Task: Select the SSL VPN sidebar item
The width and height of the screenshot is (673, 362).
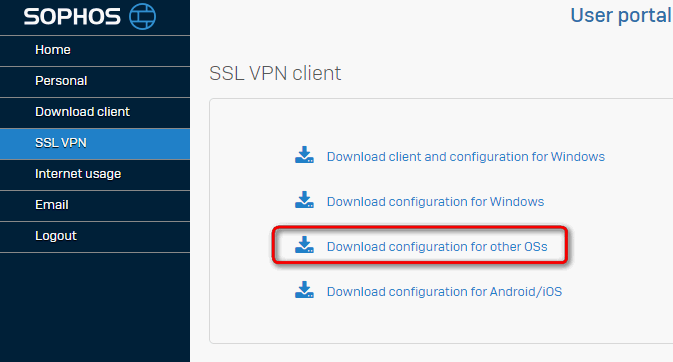Action: 95,144
